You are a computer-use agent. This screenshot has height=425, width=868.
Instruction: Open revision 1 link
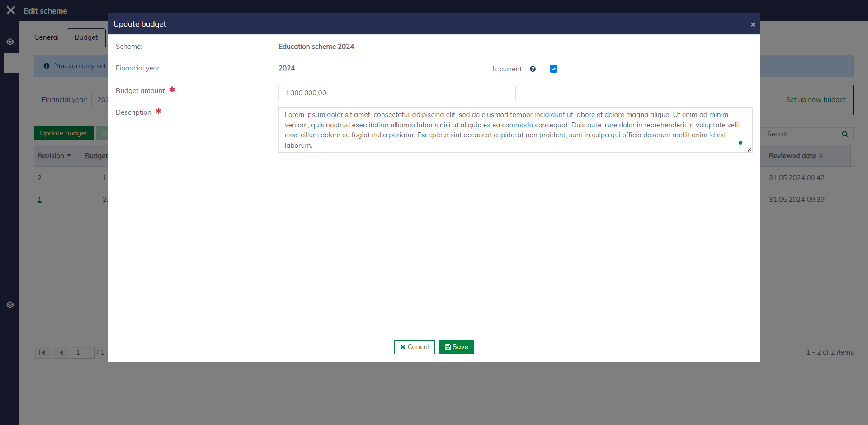tap(39, 200)
